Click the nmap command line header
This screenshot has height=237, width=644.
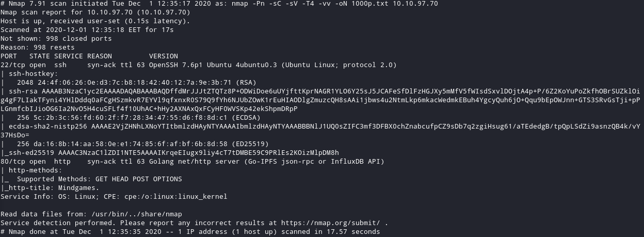219,4
